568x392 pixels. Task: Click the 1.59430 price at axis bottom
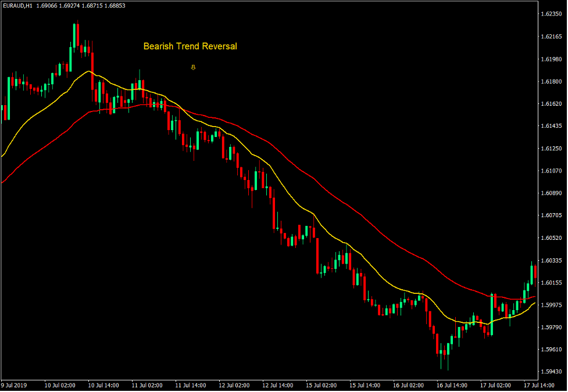[551, 372]
